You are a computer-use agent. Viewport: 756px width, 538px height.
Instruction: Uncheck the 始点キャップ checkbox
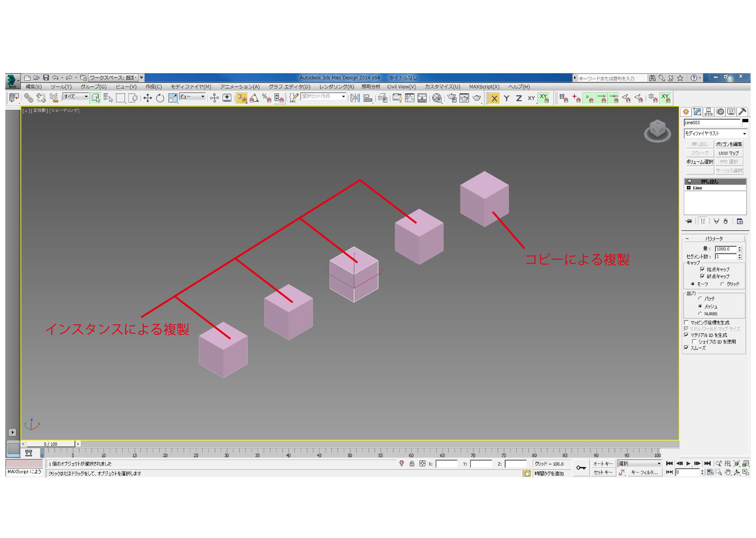(702, 269)
